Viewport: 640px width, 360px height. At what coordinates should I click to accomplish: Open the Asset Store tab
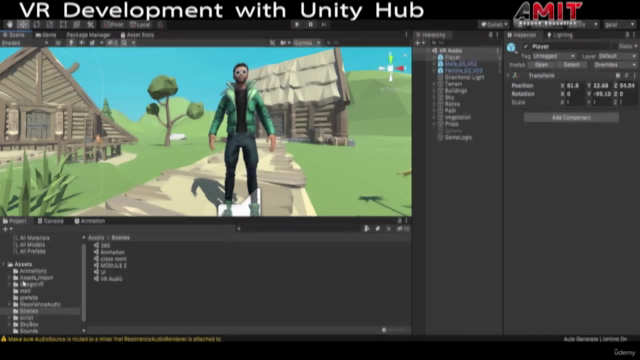137,35
